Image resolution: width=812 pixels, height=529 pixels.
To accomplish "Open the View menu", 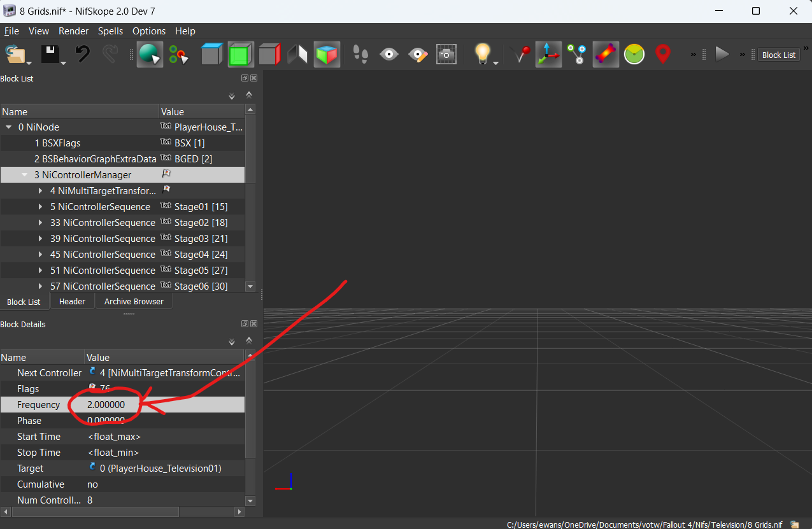I will (x=39, y=31).
